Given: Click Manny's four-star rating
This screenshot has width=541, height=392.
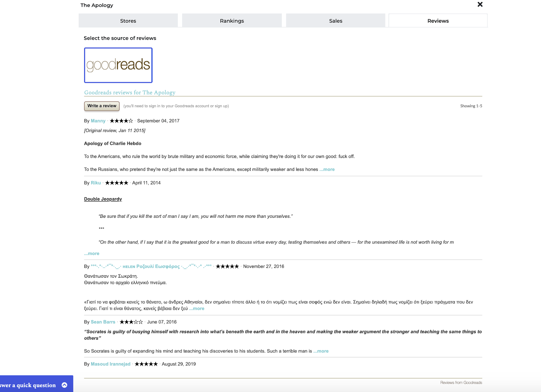Looking at the screenshot, I should pyautogui.click(x=121, y=121).
